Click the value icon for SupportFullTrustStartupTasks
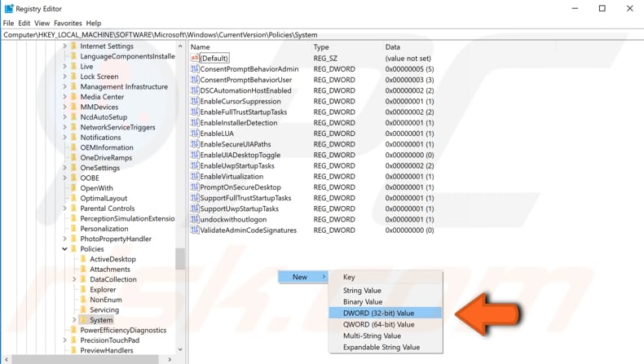The image size is (644, 364). click(195, 198)
